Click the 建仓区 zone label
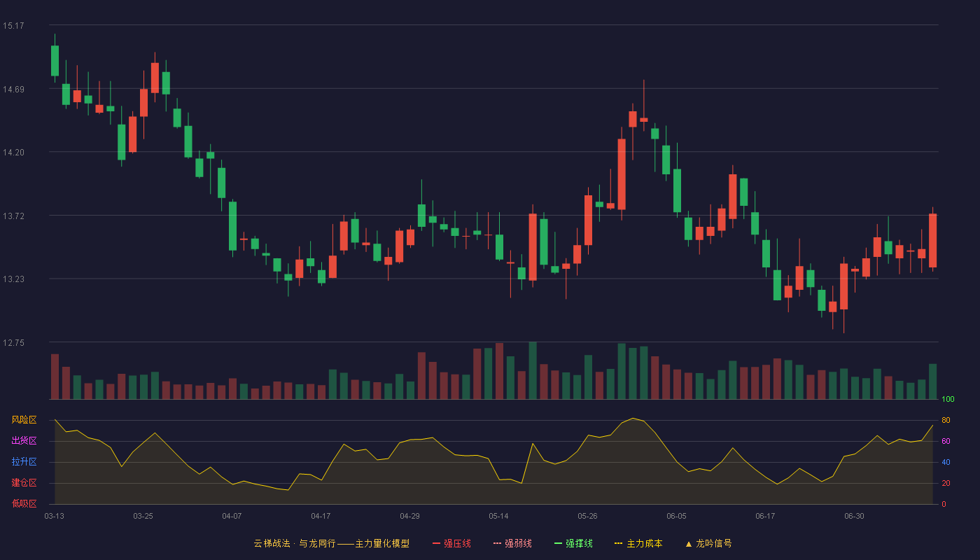Viewport: 980px width, 560px height. 24,483
